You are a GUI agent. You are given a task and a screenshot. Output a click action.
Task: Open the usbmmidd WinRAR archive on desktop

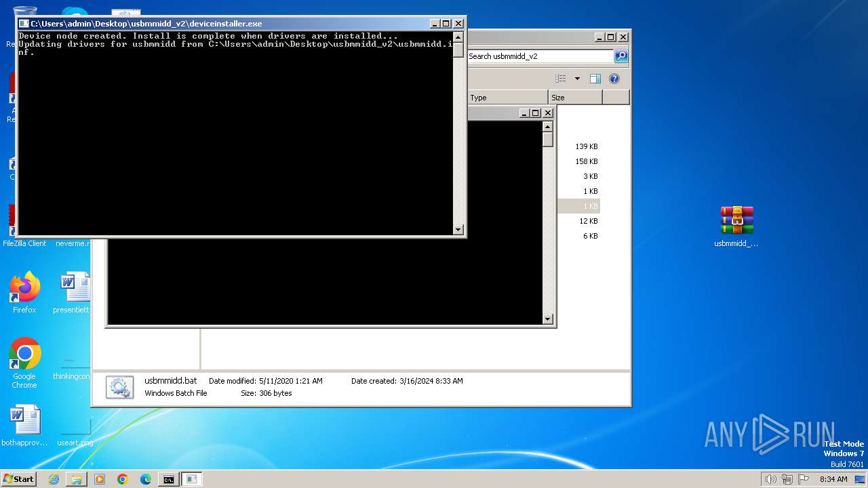736,226
